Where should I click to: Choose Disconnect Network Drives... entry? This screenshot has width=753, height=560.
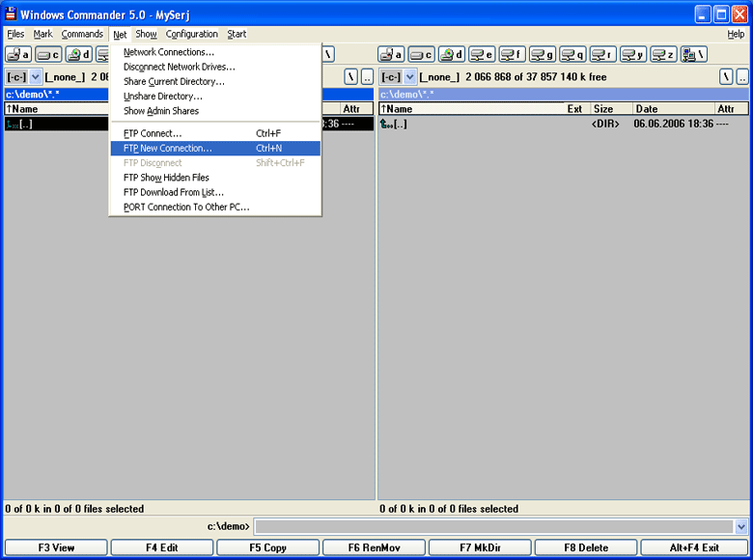(215, 67)
